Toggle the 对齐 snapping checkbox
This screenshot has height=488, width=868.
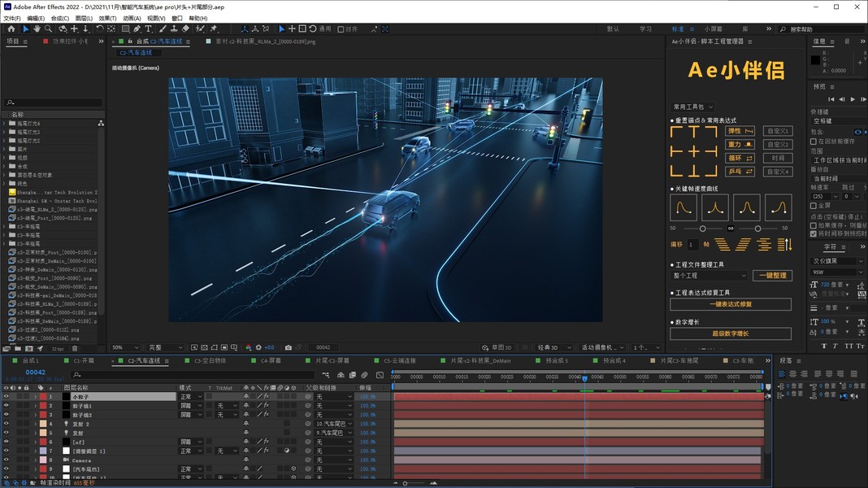coord(341,29)
